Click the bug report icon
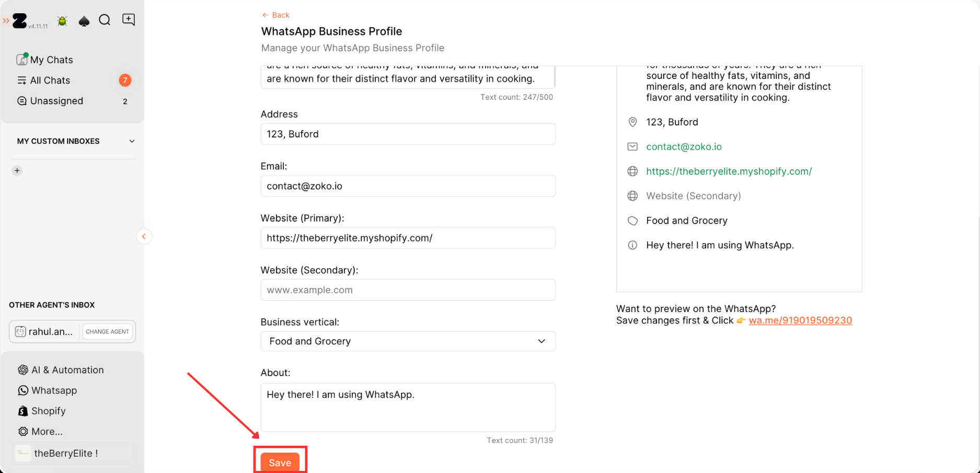The width and height of the screenshot is (980, 473). 62,21
